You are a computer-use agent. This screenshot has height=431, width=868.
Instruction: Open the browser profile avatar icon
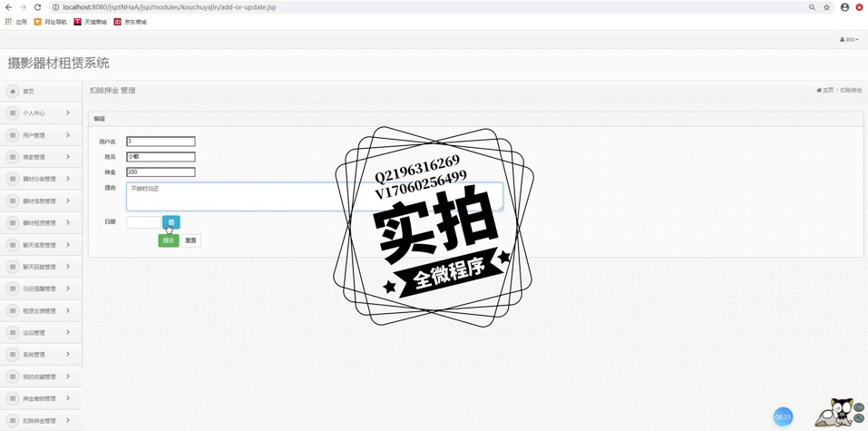[x=844, y=7]
